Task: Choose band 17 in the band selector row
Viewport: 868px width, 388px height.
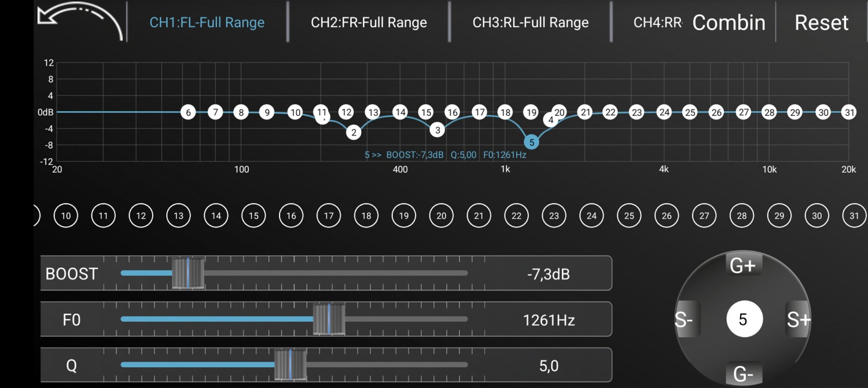Action: (329, 216)
